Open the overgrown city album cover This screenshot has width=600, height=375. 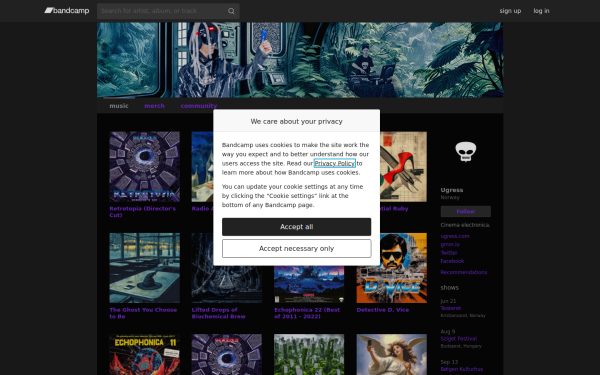309,355
